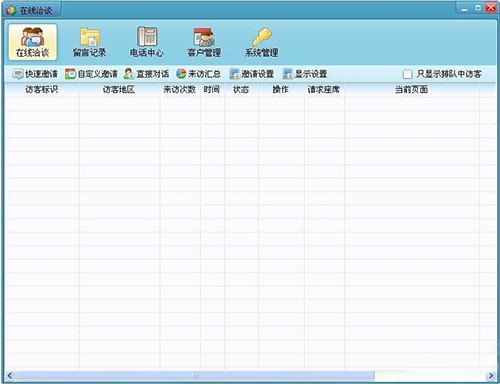The image size is (500, 384).
Task: Click the horizontal scrollbar right arrow
Action: click(491, 376)
